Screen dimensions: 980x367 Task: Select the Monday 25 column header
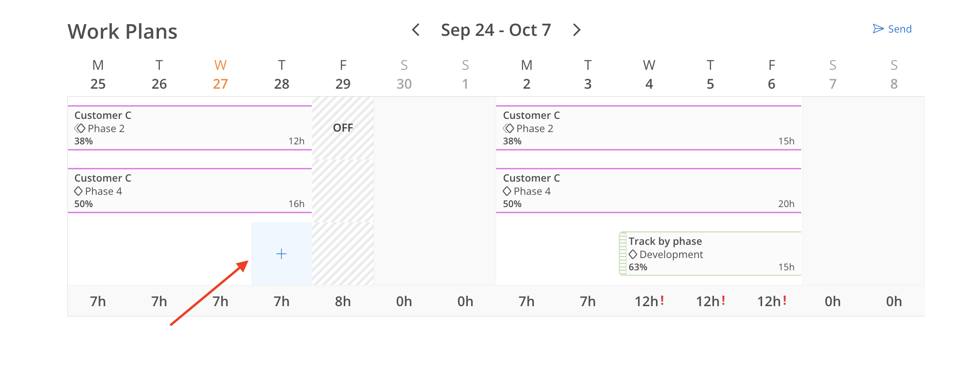(98, 75)
